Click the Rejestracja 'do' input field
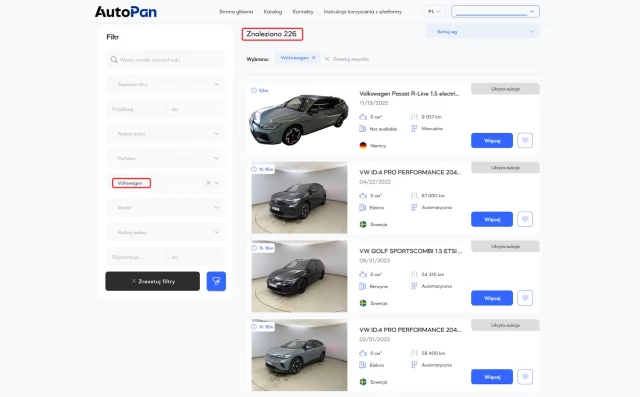 pyautogui.click(x=195, y=257)
